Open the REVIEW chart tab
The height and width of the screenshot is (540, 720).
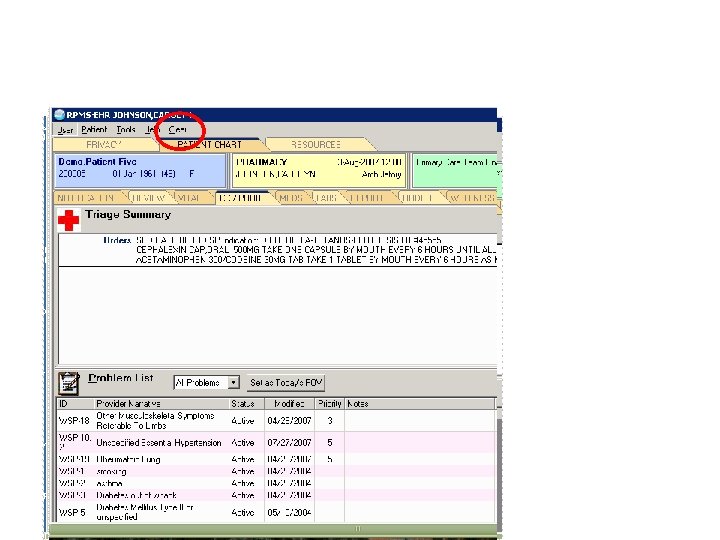[x=148, y=198]
